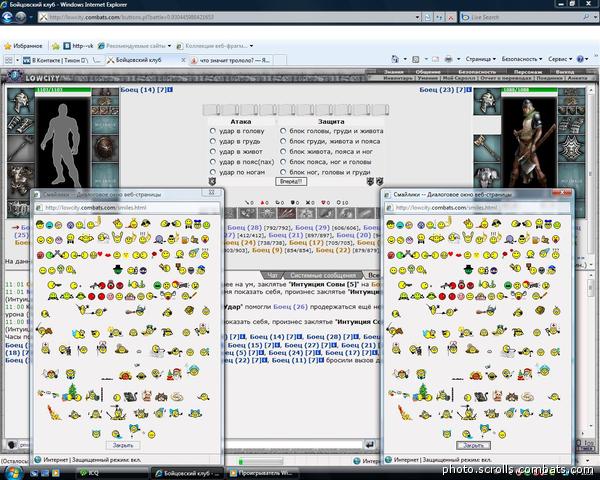Select attack option удар по ногам
The width and height of the screenshot is (600, 480).
point(213,172)
